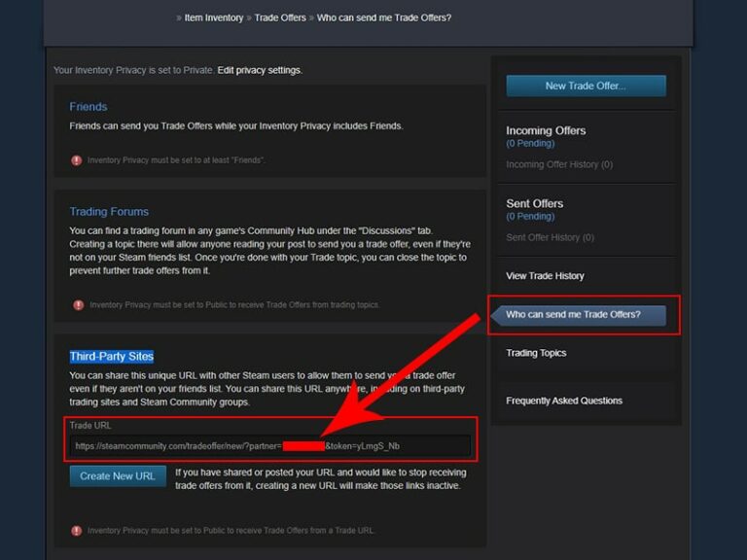The width and height of the screenshot is (747, 560).
Task: View Sent Offers (0 Pending) link
Action: coord(530,216)
